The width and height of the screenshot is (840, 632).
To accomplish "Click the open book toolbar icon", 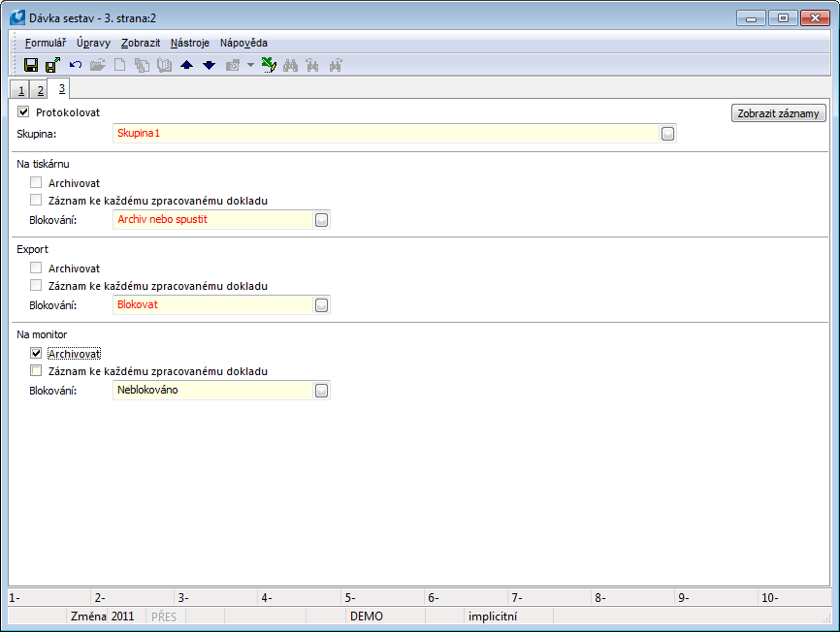I will tap(165, 65).
